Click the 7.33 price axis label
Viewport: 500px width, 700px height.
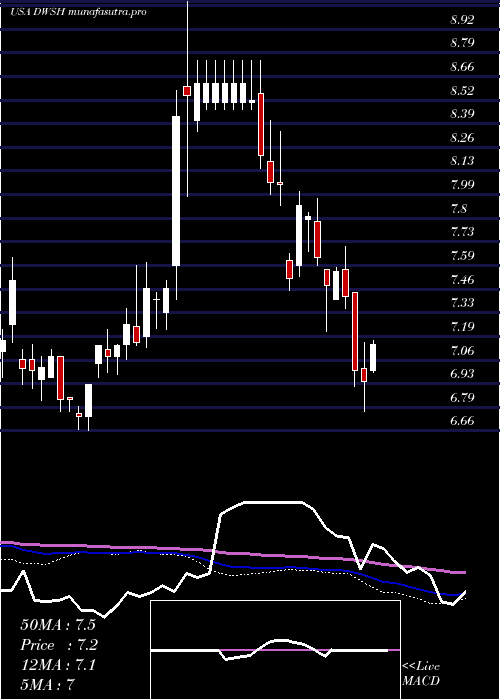pyautogui.click(x=462, y=303)
